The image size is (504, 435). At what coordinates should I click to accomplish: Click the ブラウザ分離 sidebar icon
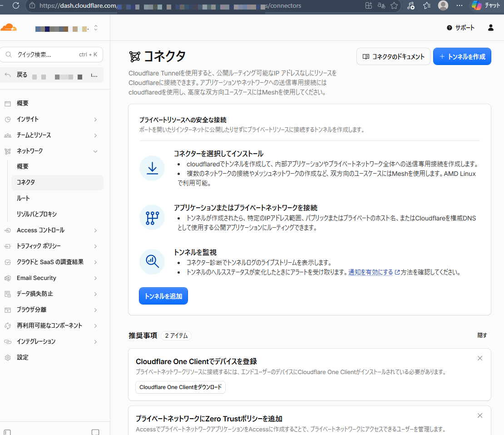click(x=8, y=310)
